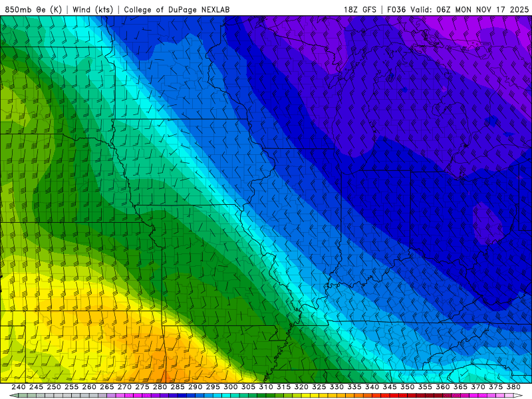The width and height of the screenshot is (532, 399).
Task: Click the 325 color scale label
Action: coord(319,387)
